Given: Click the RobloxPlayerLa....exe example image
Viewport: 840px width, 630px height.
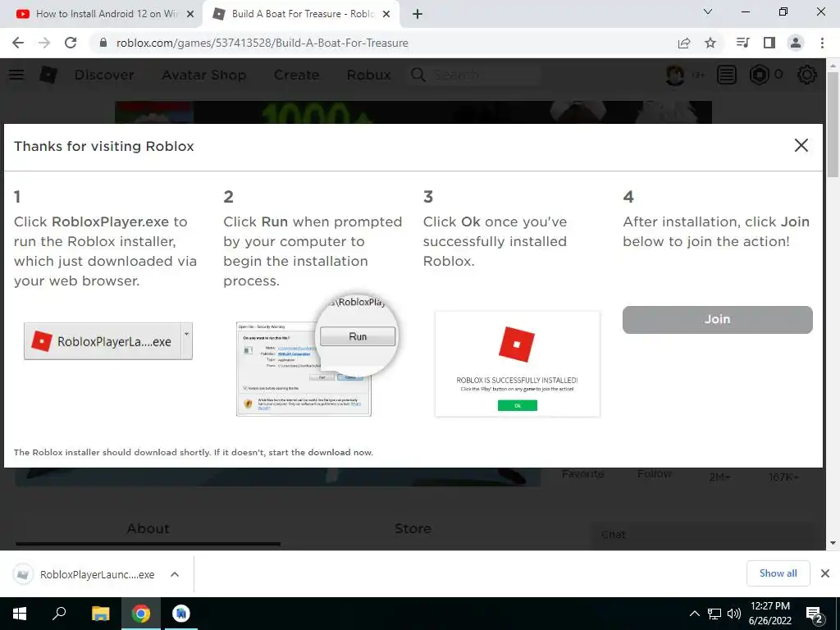Looking at the screenshot, I should pyautogui.click(x=108, y=341).
